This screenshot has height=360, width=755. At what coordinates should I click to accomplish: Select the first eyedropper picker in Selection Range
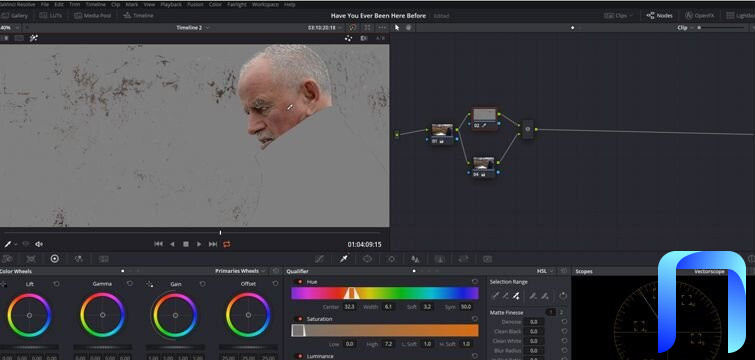495,296
